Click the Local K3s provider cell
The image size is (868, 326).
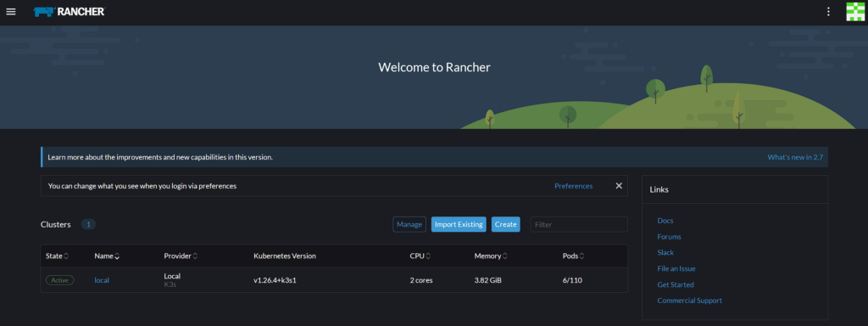pyautogui.click(x=172, y=280)
